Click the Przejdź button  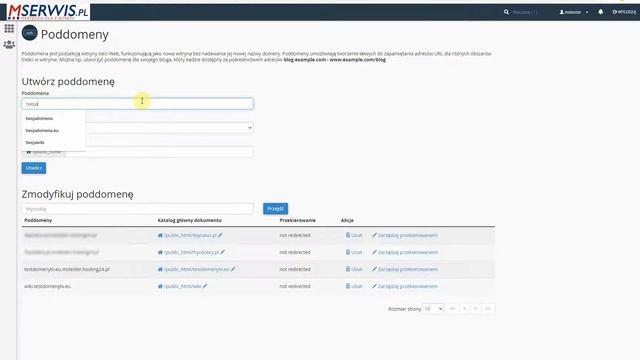pos(276,209)
